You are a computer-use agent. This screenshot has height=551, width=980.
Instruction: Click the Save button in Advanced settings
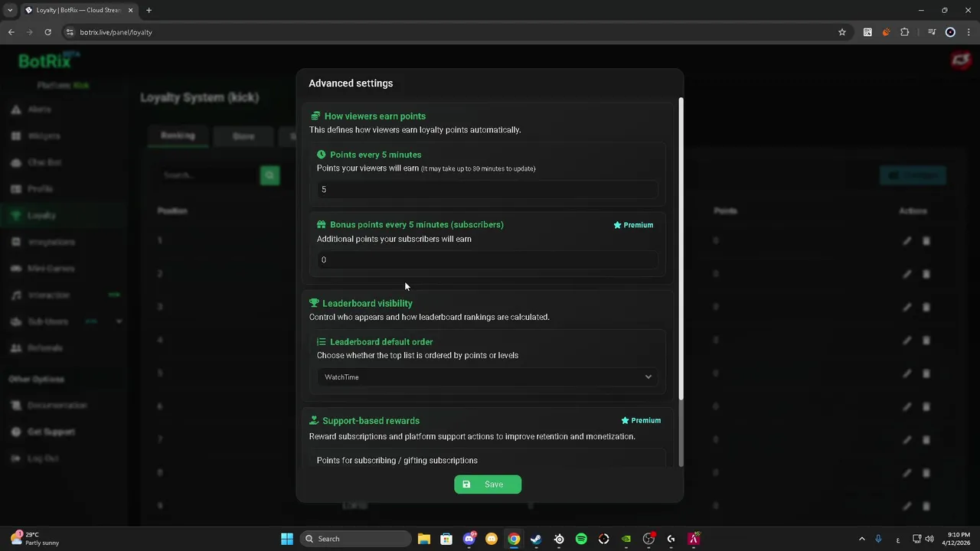point(488,484)
